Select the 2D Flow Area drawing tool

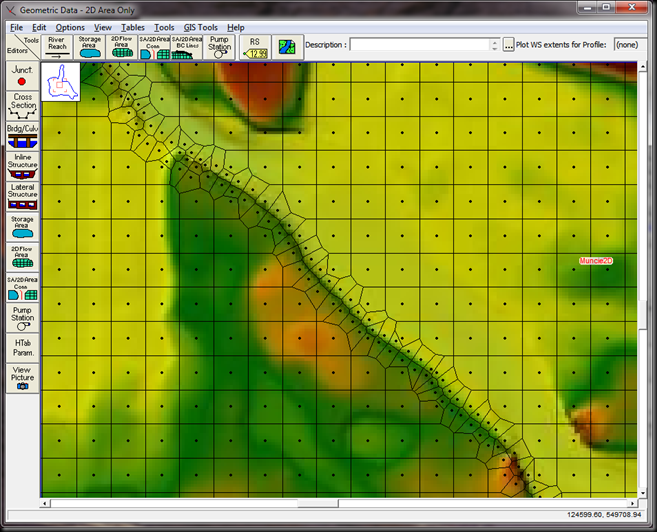(x=121, y=46)
